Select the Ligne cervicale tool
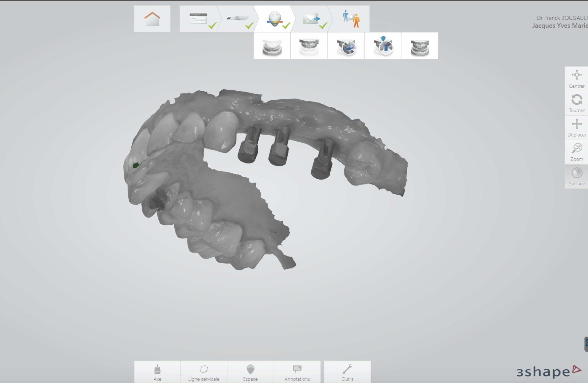This screenshot has width=588, height=383. click(204, 372)
